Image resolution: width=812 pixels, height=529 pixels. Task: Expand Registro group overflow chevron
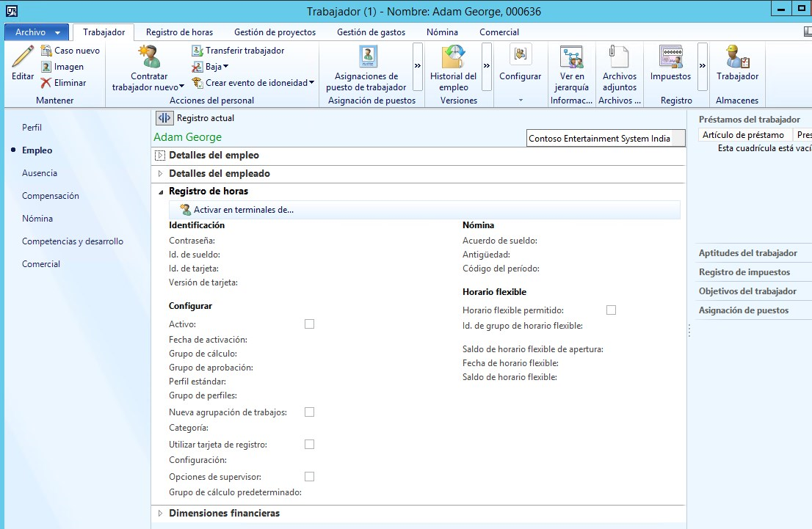(x=702, y=66)
